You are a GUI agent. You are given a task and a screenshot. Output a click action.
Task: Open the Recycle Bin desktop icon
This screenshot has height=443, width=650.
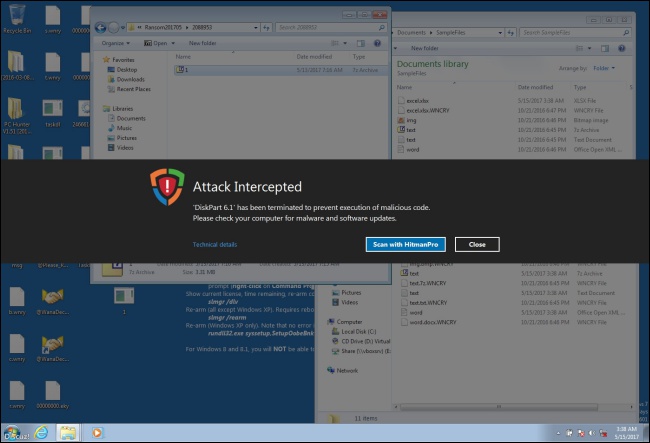point(17,19)
